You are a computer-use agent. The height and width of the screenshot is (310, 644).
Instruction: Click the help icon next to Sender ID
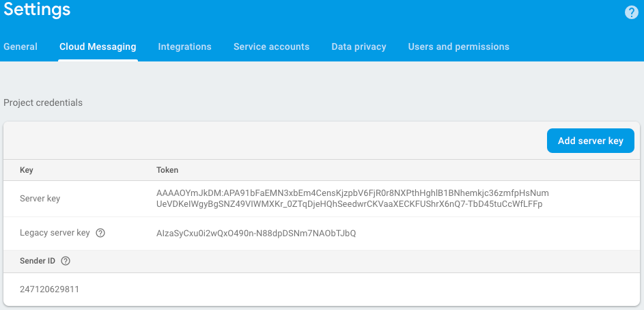(66, 261)
